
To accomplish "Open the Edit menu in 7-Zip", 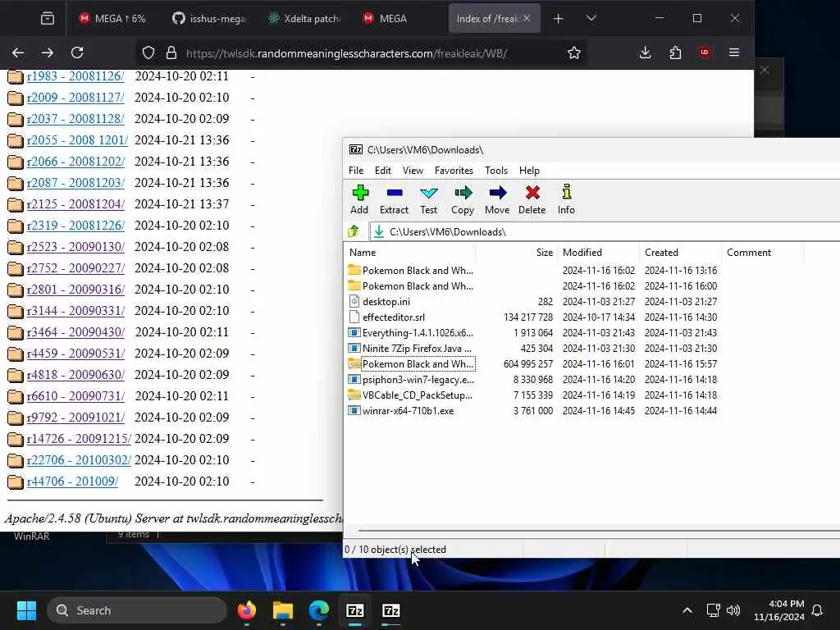I will (382, 171).
